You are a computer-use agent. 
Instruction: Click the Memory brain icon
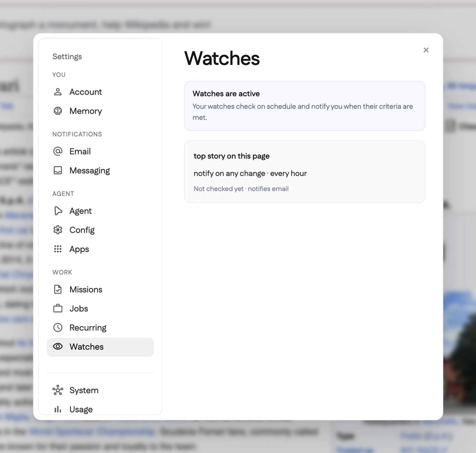point(58,111)
